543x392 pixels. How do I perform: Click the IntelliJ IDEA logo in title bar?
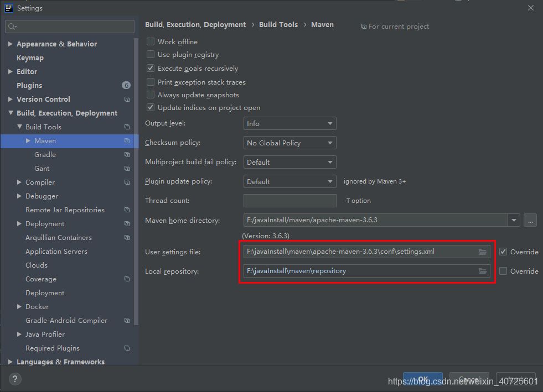click(8, 8)
